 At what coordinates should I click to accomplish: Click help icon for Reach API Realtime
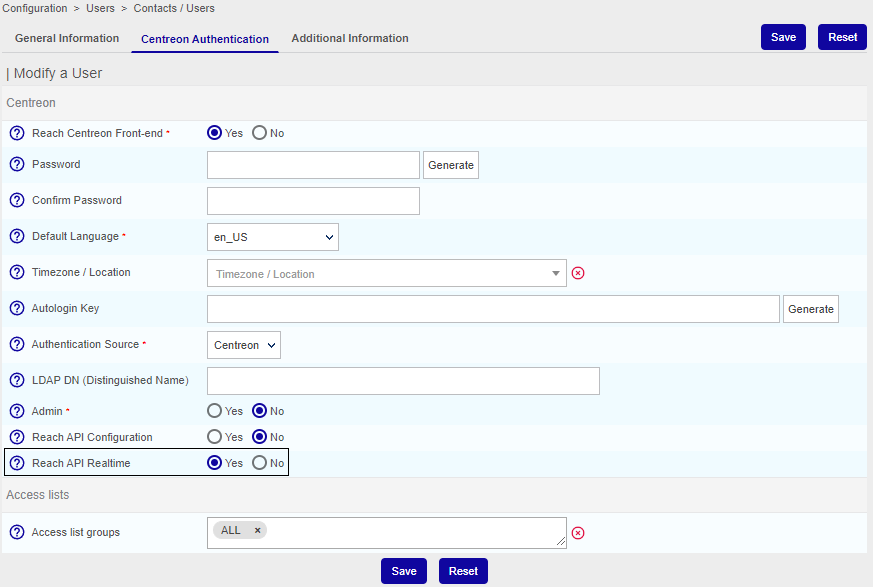(17, 463)
